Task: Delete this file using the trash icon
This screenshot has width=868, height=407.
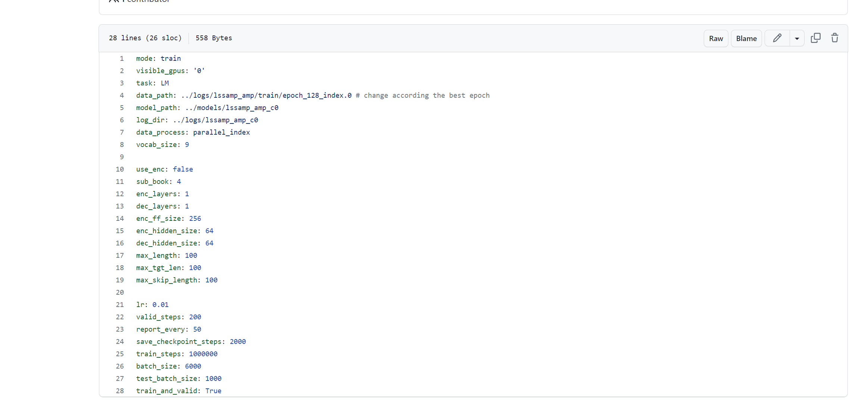Action: click(x=835, y=38)
